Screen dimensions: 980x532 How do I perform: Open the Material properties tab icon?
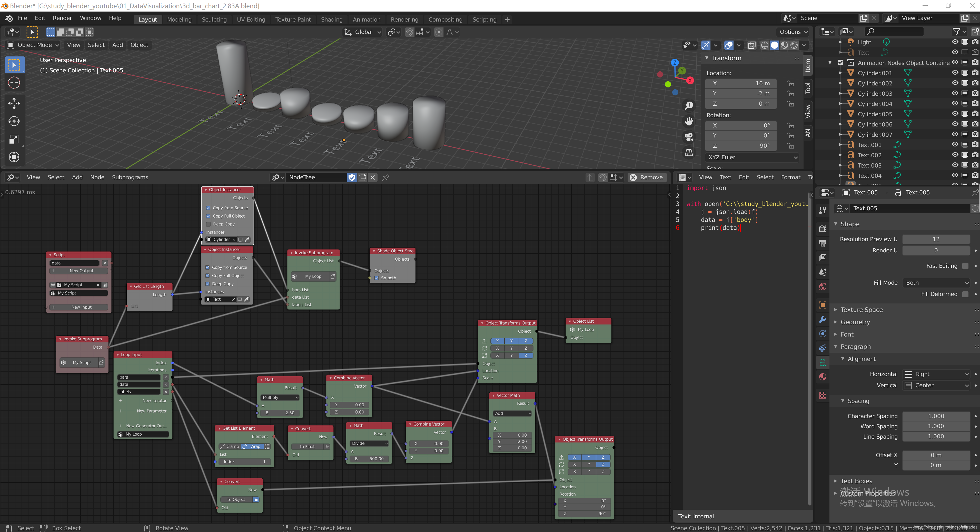click(x=823, y=377)
